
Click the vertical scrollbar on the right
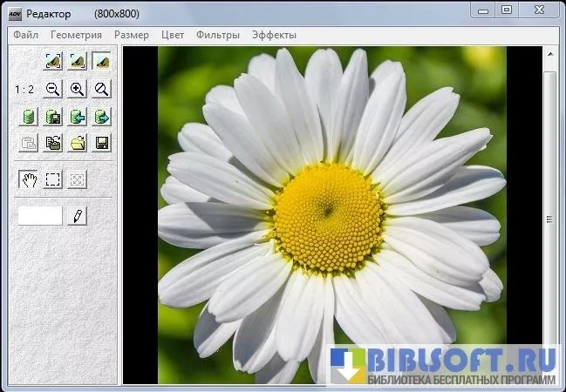549,218
